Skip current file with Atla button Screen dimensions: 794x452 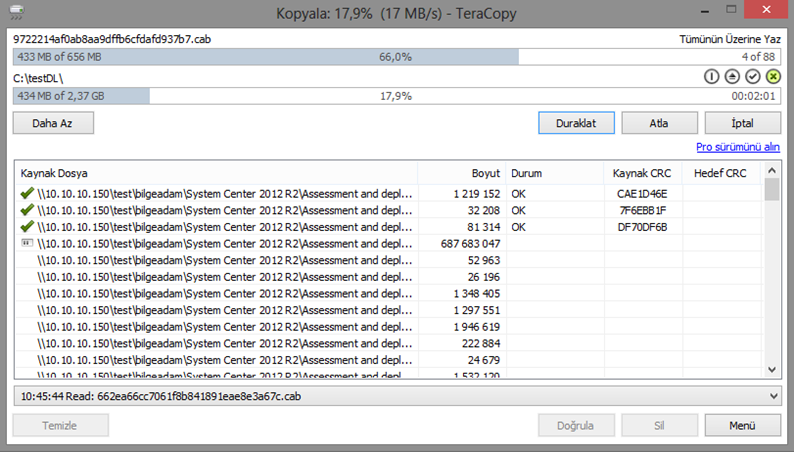(659, 123)
